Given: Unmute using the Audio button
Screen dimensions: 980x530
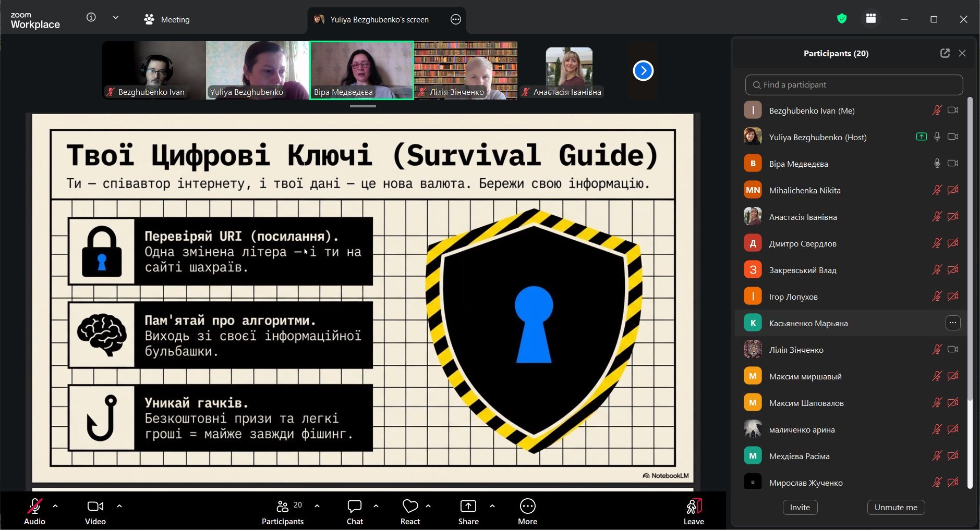Looking at the screenshot, I should click(34, 511).
